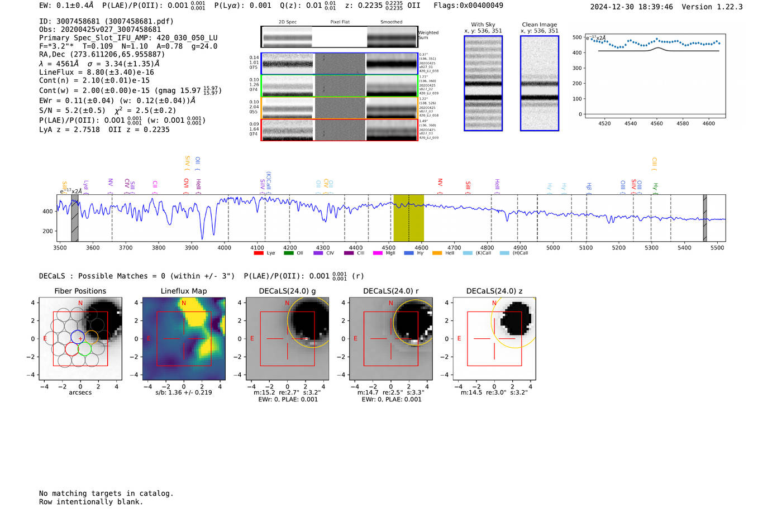Click the red fiber circle in Fiber Positions
This screenshot has height=532, width=782.
click(x=72, y=349)
